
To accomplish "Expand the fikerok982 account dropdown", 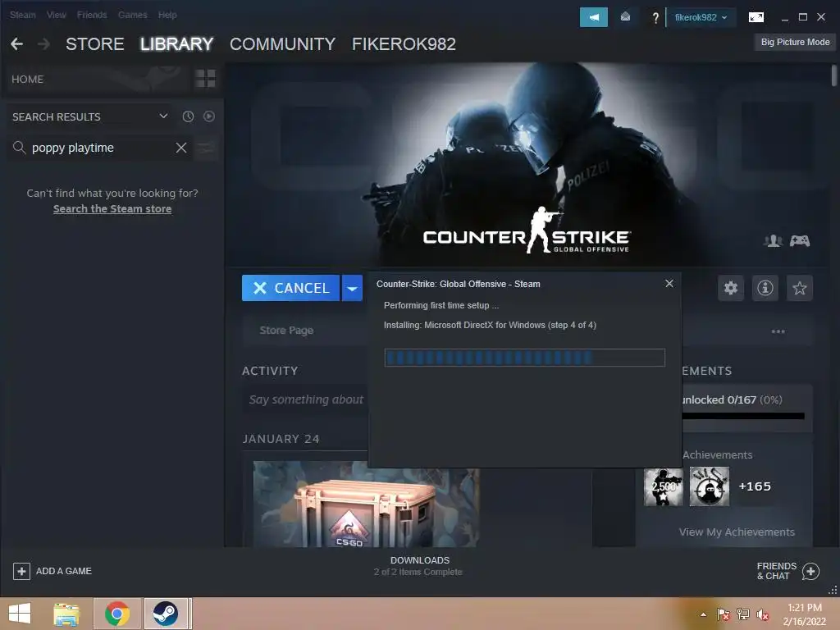I will pos(701,18).
